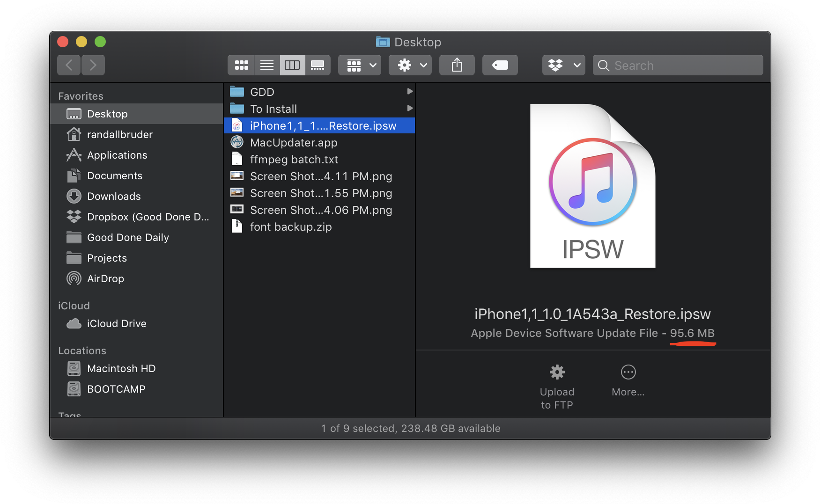Click the Share toolbar icon
The width and height of the screenshot is (820, 504).
(x=457, y=65)
